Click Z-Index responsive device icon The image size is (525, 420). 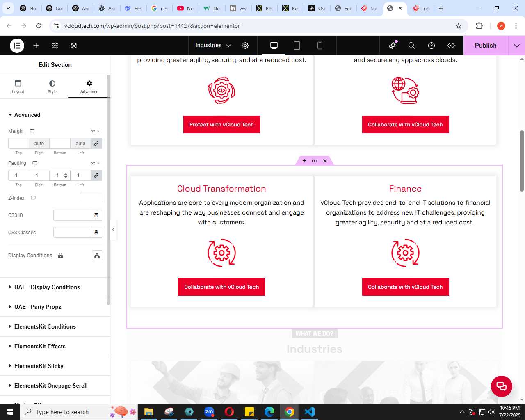click(33, 198)
